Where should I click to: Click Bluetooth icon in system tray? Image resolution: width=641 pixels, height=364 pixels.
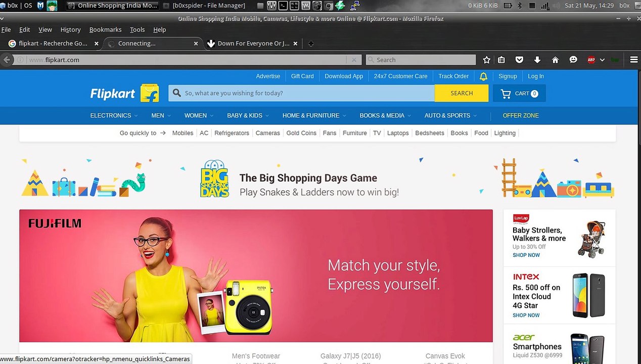coord(520,6)
